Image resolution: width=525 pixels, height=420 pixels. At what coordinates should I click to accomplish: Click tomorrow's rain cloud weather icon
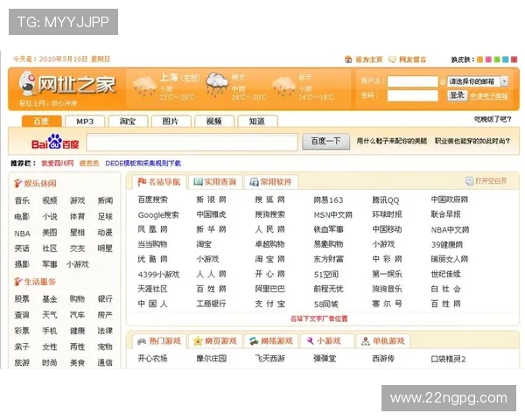click(217, 84)
